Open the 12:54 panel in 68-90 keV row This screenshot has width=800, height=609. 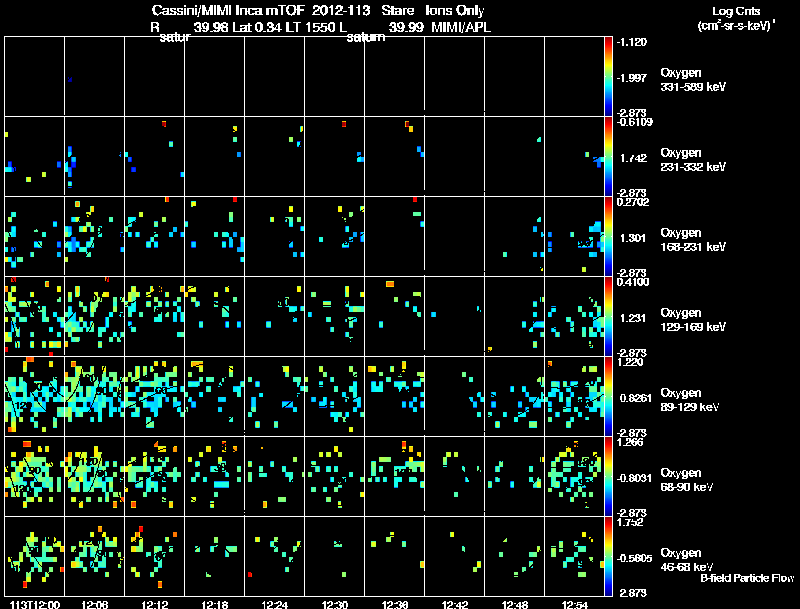pos(574,476)
